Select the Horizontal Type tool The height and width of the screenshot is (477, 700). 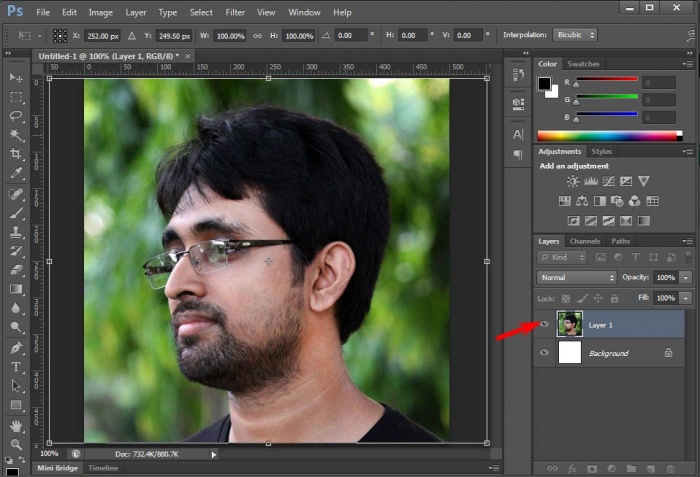tap(16, 367)
